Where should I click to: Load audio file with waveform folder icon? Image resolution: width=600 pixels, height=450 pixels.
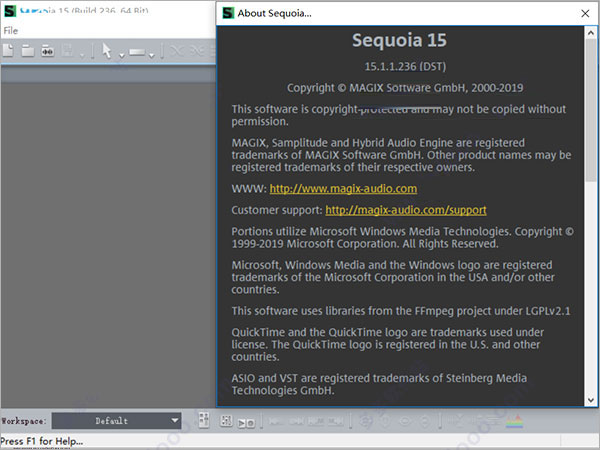point(47,51)
